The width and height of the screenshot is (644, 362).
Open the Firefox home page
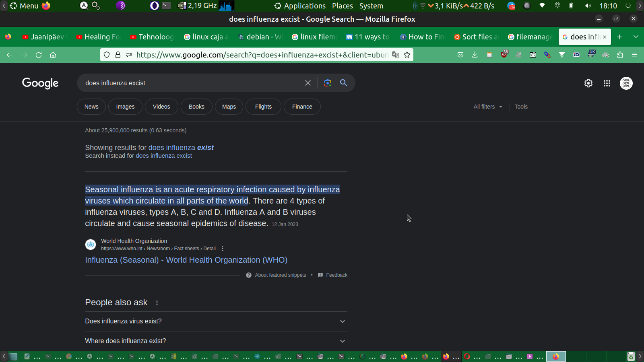point(53,55)
